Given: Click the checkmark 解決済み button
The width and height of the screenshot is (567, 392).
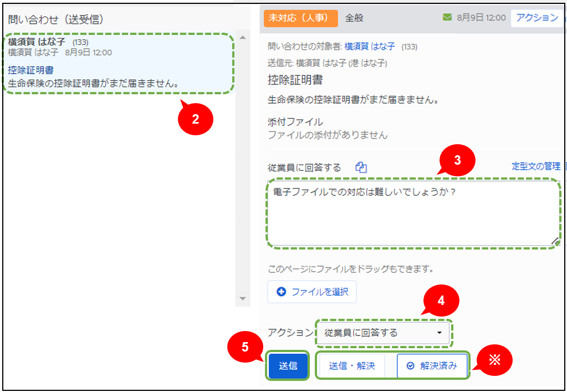Looking at the screenshot, I should [x=432, y=366].
